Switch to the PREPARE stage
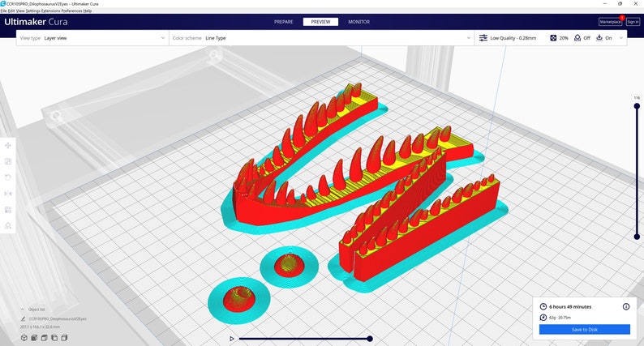 tap(284, 22)
